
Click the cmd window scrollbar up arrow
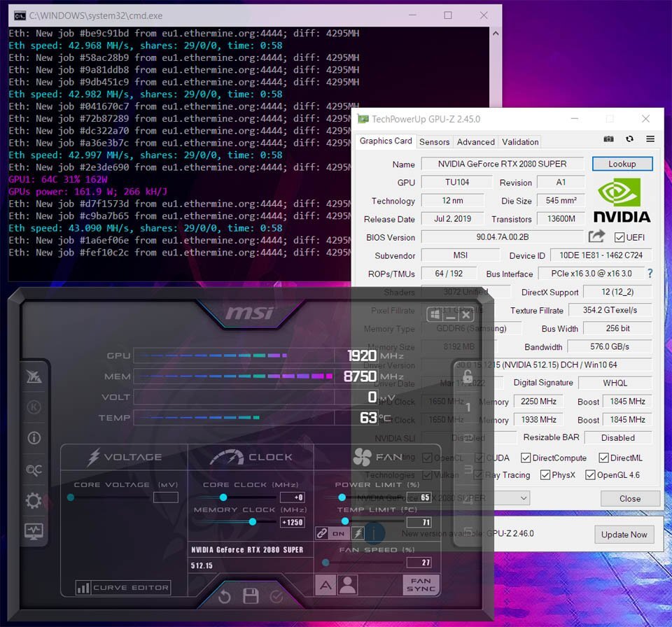[496, 33]
